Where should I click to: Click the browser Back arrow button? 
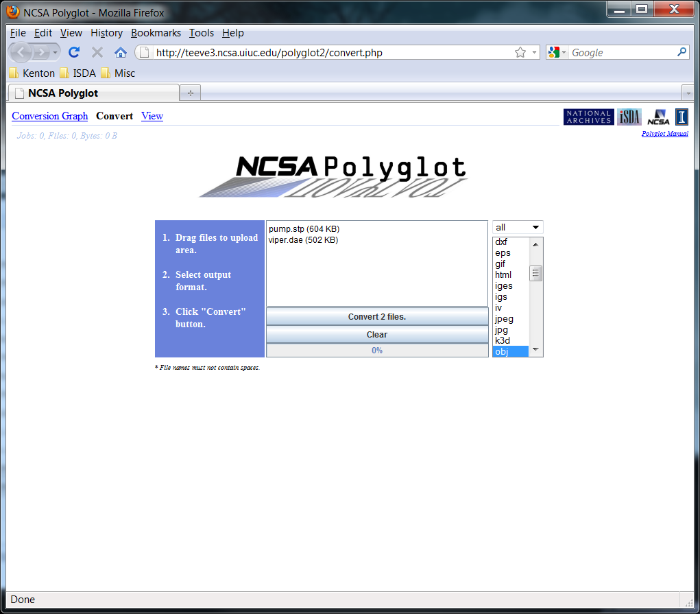21,53
